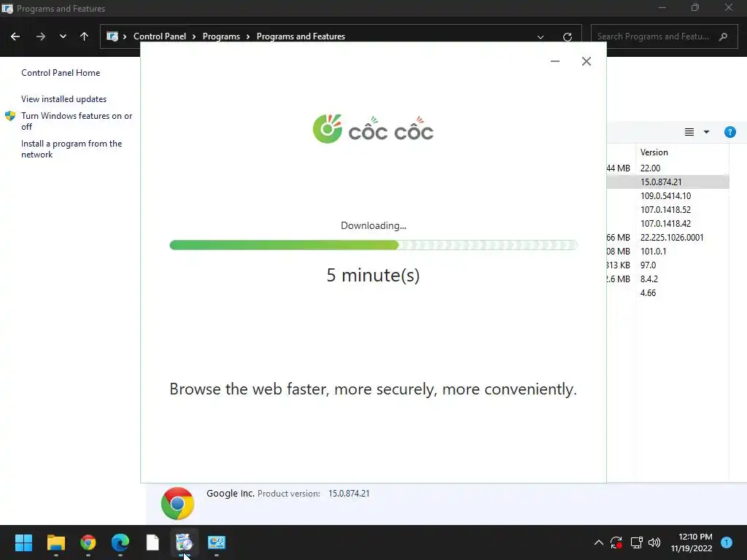The image size is (747, 560).
Task: Go up one level with up arrow
Action: [85, 36]
